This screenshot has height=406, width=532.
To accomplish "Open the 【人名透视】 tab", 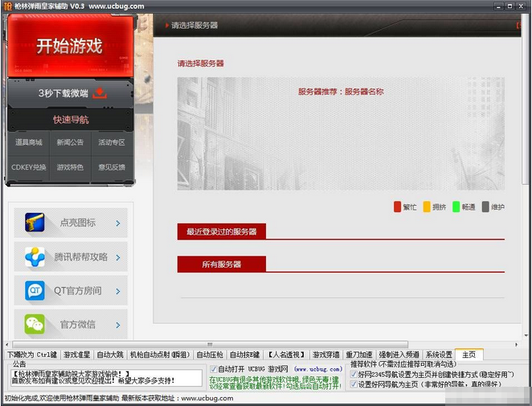I will [x=288, y=355].
